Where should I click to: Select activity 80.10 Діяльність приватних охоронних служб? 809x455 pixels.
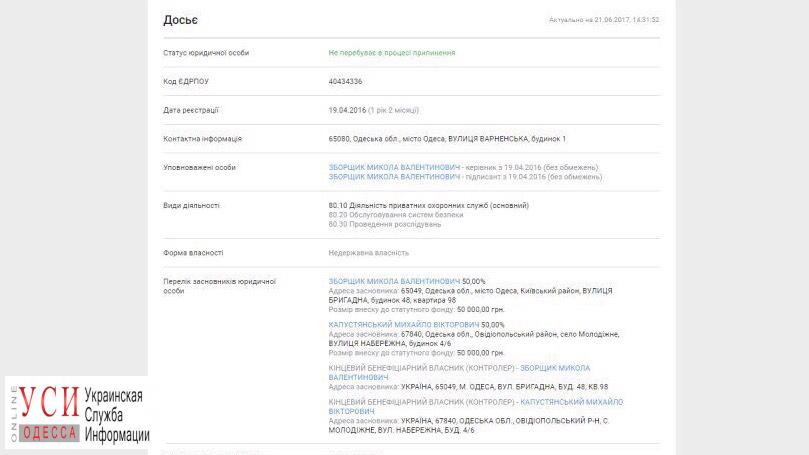[429, 205]
